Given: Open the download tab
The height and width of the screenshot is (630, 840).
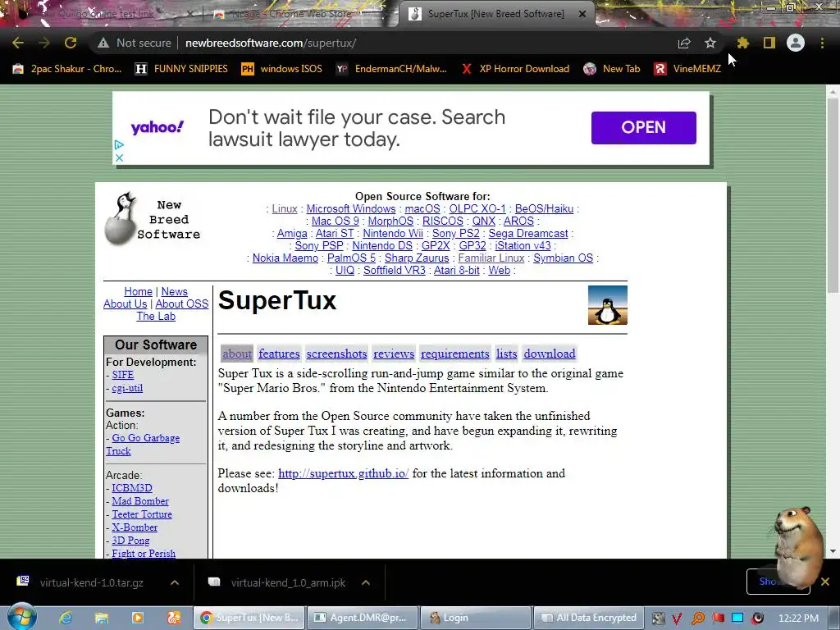Looking at the screenshot, I should click(x=550, y=354).
